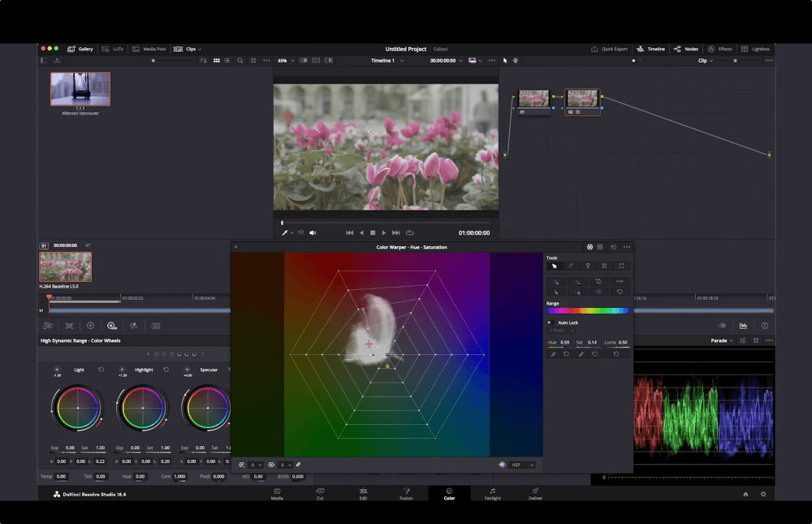Screen dimensions: 812x524
Task: Reset the Light color wheel
Action: tap(101, 370)
